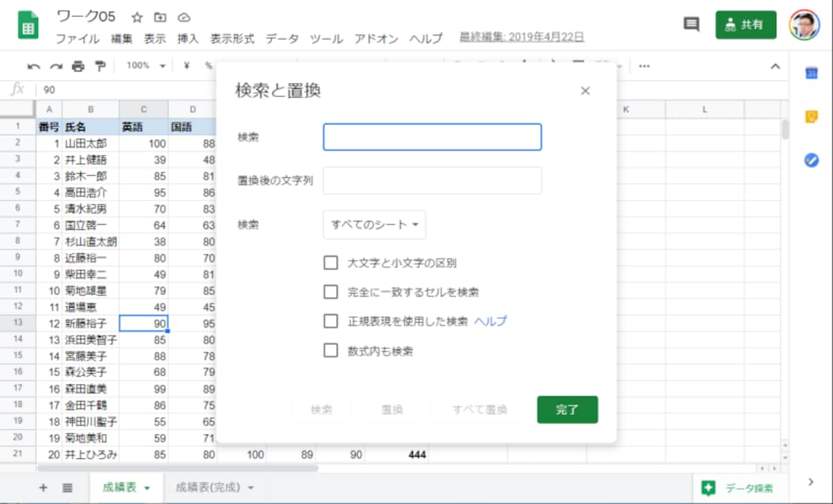This screenshot has height=504, width=833.
Task: Open the 最終編集: 2019年4月22日 link
Action: coord(521,37)
